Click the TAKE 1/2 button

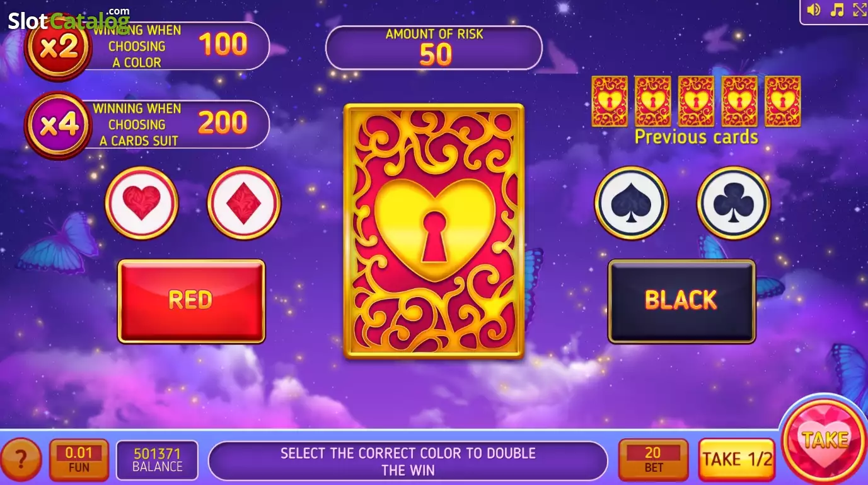tap(737, 459)
